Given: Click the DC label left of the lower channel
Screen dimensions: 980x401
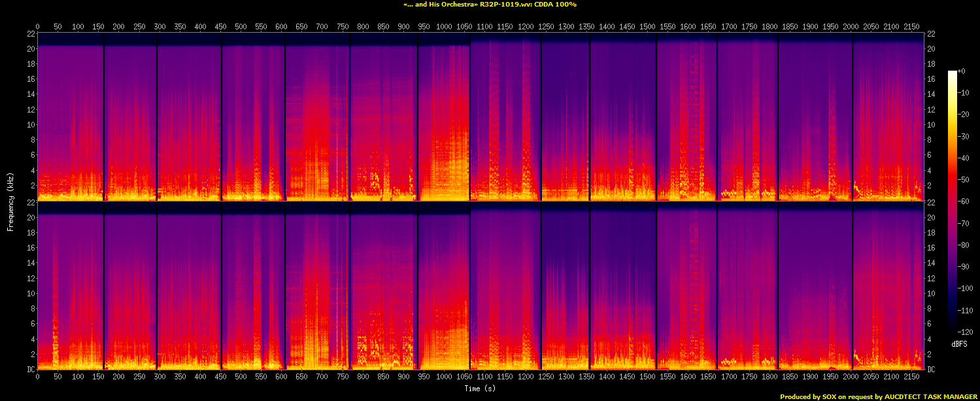Looking at the screenshot, I should [29, 370].
